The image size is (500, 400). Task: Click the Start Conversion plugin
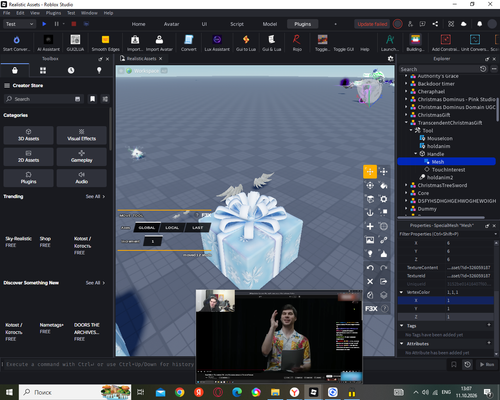point(16,43)
